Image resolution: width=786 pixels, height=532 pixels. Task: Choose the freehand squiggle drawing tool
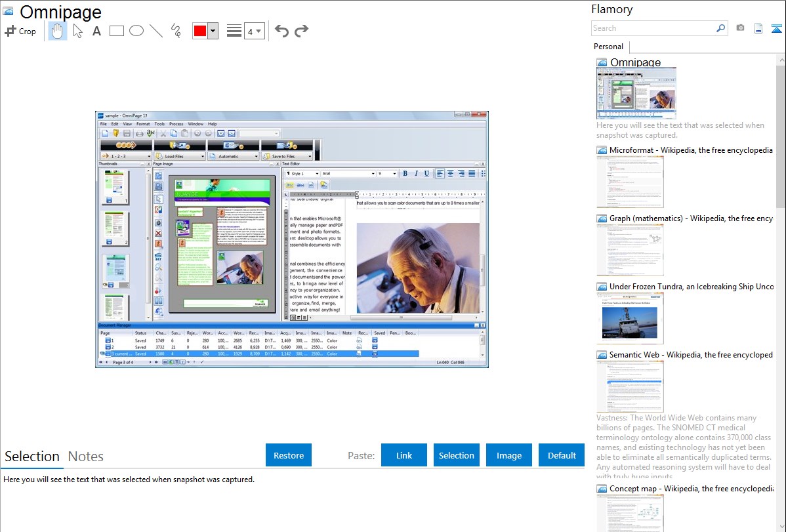tap(176, 31)
